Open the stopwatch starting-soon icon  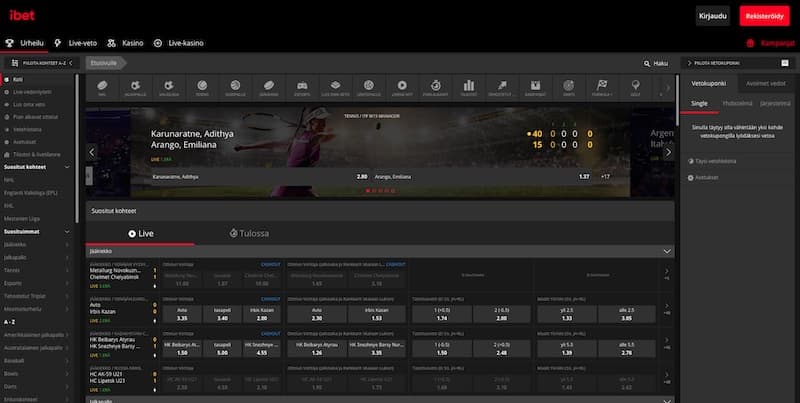click(x=435, y=88)
